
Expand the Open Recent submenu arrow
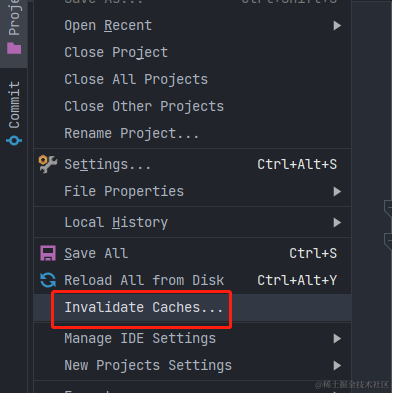337,26
